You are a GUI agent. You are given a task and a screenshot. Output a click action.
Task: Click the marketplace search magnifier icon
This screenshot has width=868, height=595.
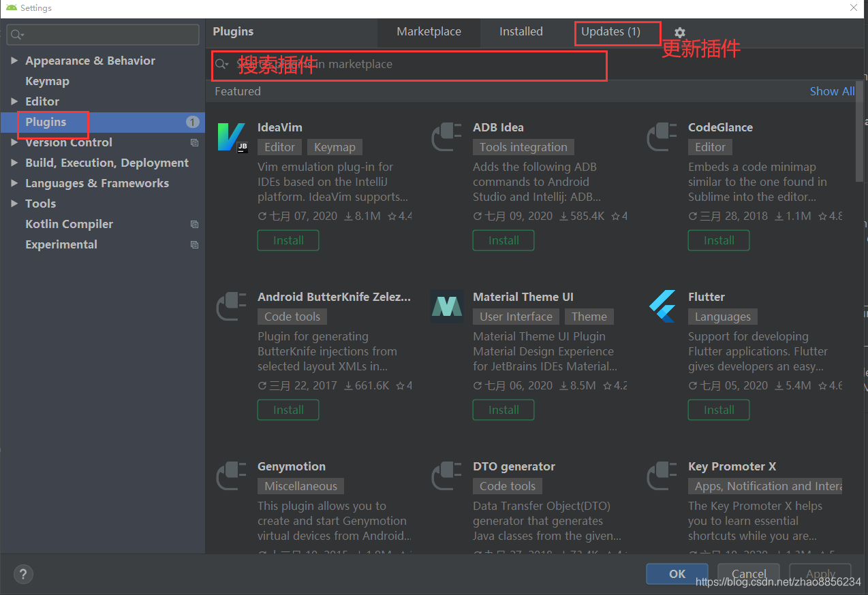(221, 64)
